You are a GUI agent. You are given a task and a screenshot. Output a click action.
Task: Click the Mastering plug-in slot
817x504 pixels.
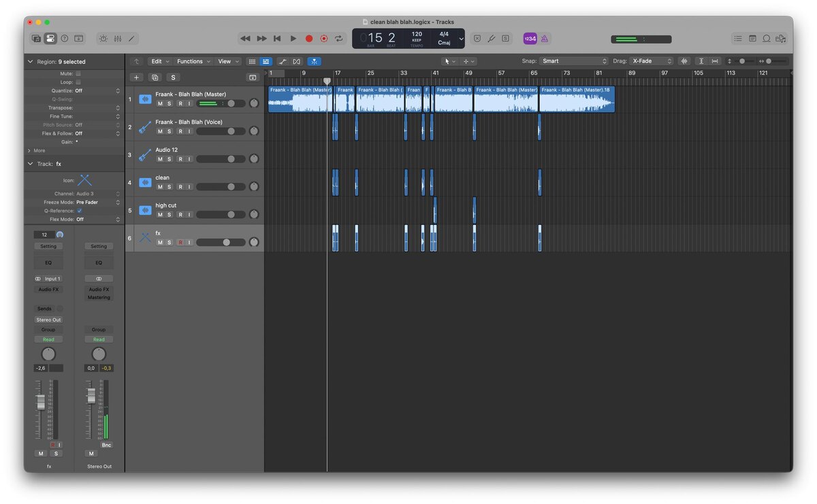(99, 297)
